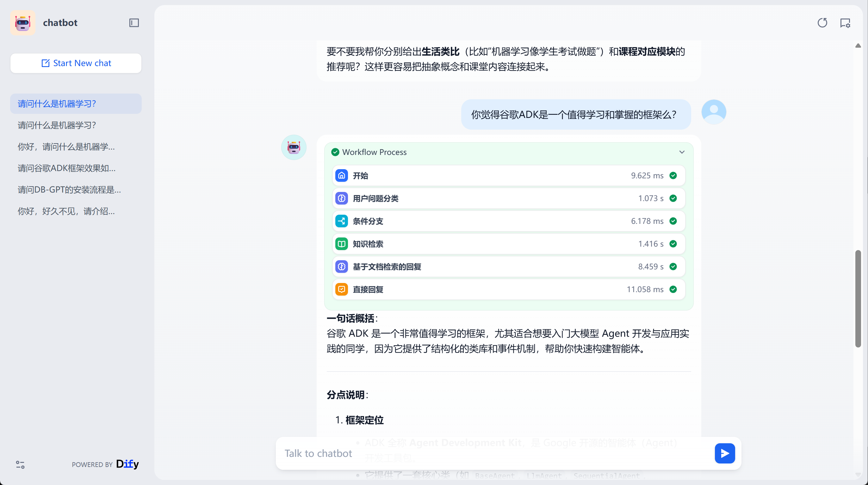This screenshot has width=868, height=485.
Task: Click the POWERED BY text
Action: pyautogui.click(x=92, y=465)
